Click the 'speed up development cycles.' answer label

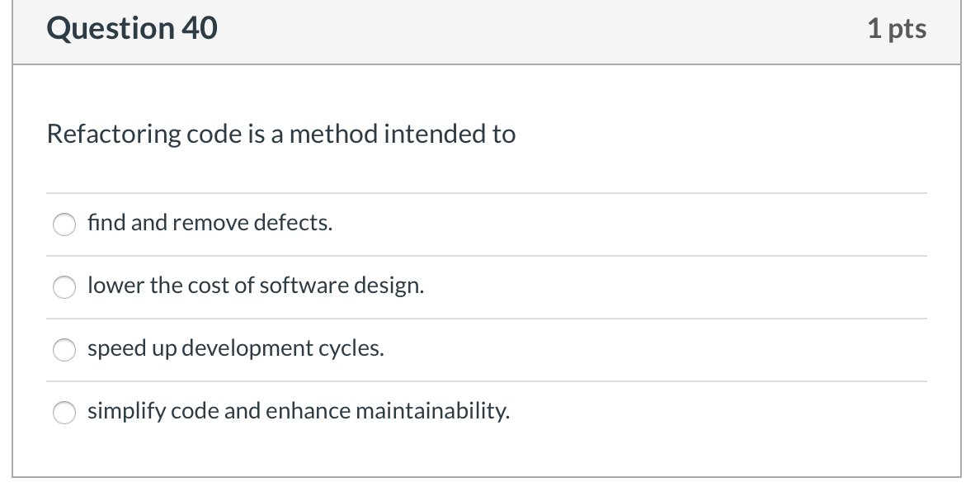(236, 348)
